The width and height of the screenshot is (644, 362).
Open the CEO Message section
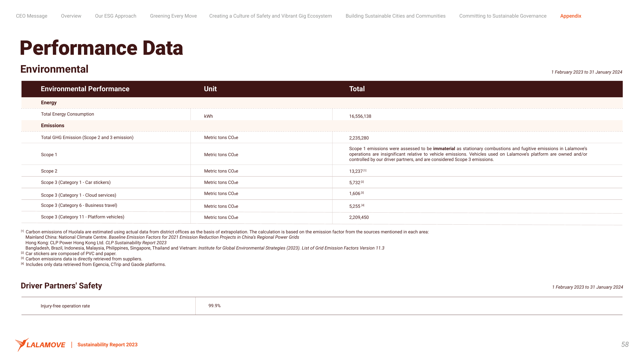click(x=31, y=16)
